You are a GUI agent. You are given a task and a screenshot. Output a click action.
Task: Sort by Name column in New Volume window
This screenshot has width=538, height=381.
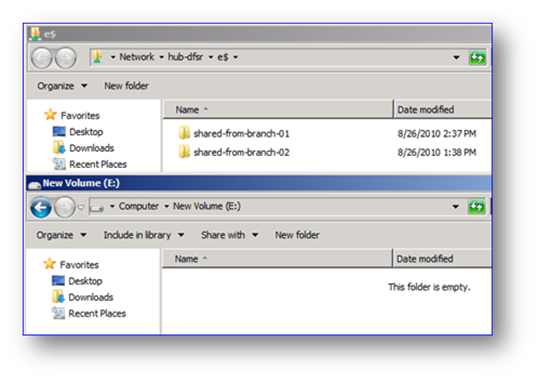[277, 259]
